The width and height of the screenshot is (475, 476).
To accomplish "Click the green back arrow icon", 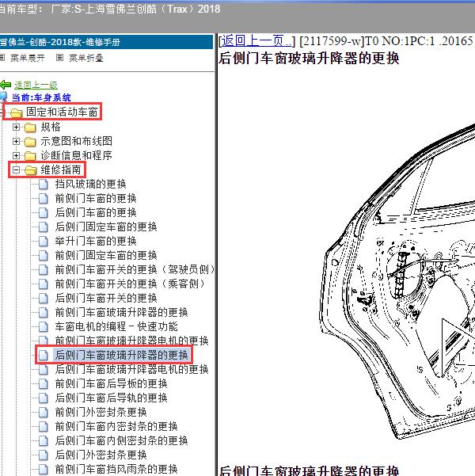I will pos(6,85).
